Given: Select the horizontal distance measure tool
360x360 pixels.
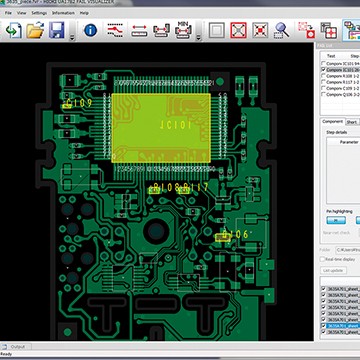Looking at the screenshot, I should (x=139, y=30).
